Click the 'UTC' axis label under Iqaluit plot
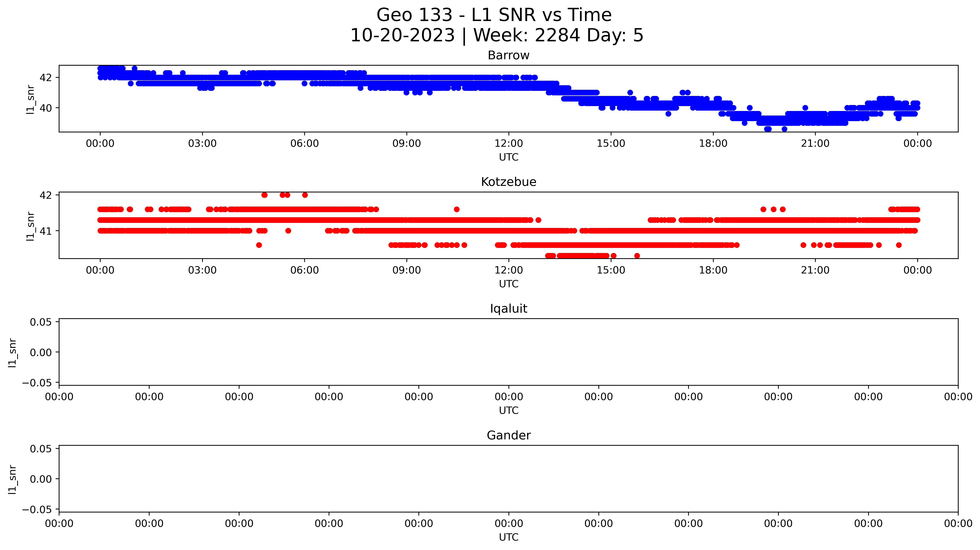This screenshot has width=980, height=550. point(509,411)
